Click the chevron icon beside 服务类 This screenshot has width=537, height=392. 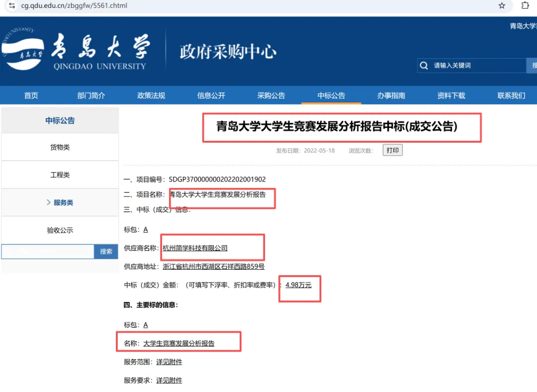[48, 202]
